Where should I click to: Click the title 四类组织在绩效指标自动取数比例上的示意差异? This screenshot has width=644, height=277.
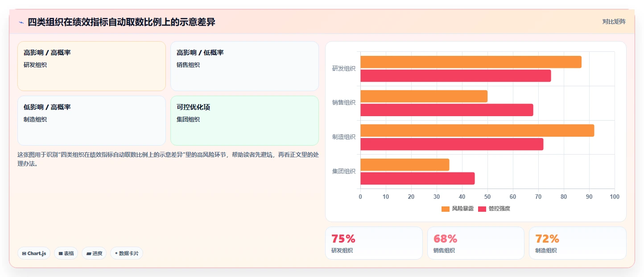pos(121,22)
